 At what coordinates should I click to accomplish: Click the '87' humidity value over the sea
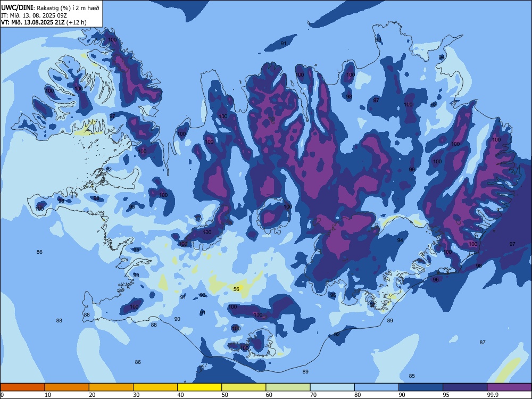point(483,342)
